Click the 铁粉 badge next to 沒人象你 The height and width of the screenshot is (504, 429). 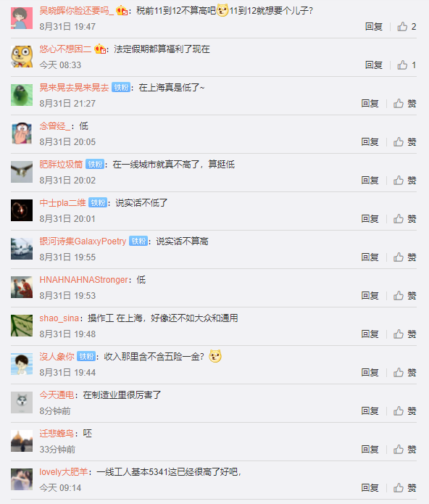(x=86, y=357)
